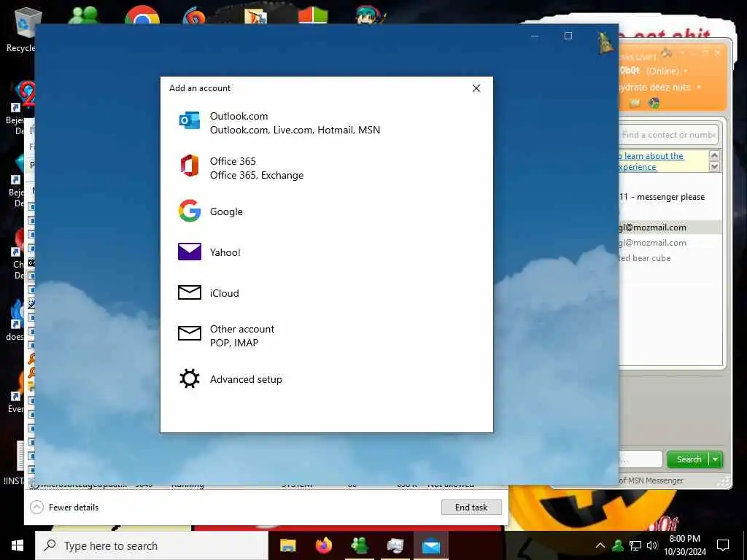The width and height of the screenshot is (747, 560).
Task: Select the Other account envelope icon
Action: click(x=189, y=332)
